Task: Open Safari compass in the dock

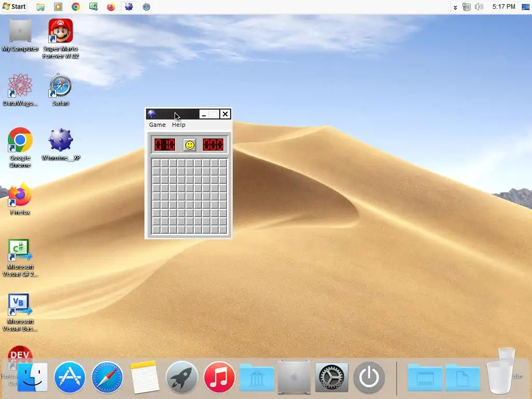Action: click(107, 377)
